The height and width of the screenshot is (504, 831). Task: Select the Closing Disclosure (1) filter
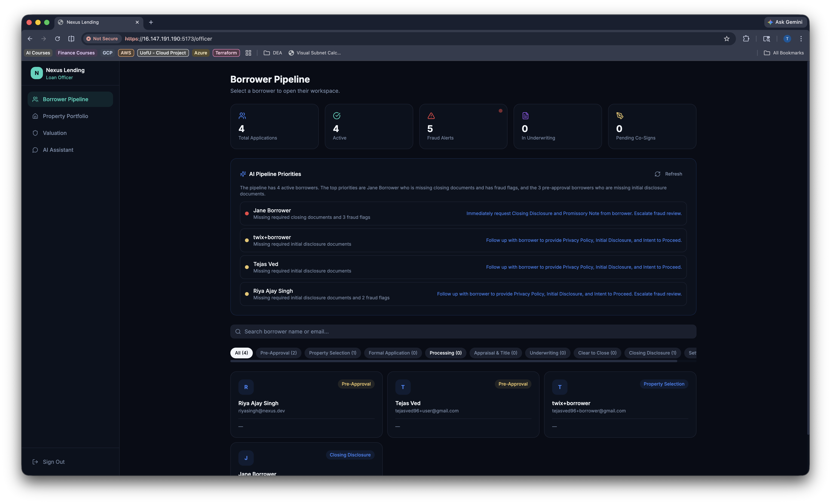652,353
